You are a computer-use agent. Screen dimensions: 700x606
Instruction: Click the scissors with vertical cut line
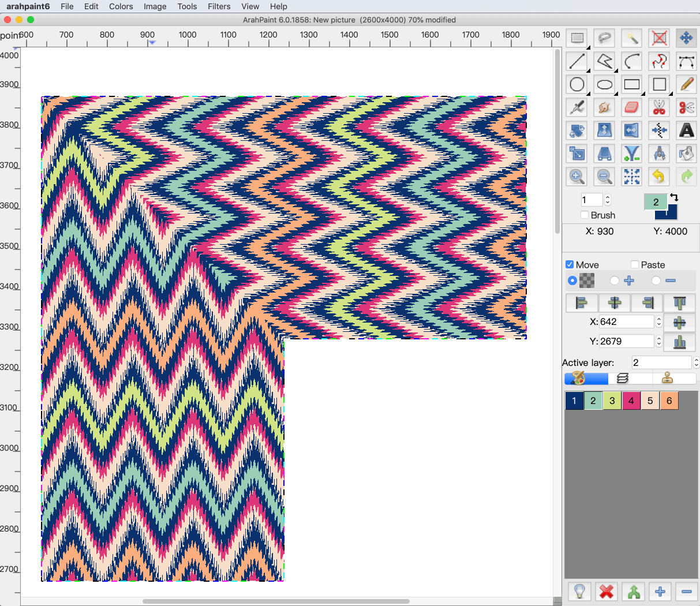coord(659,107)
